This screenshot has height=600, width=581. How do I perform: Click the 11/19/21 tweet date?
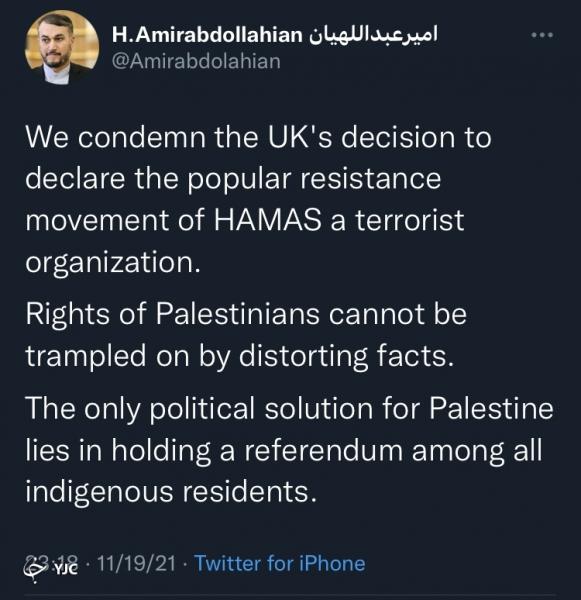tap(136, 563)
